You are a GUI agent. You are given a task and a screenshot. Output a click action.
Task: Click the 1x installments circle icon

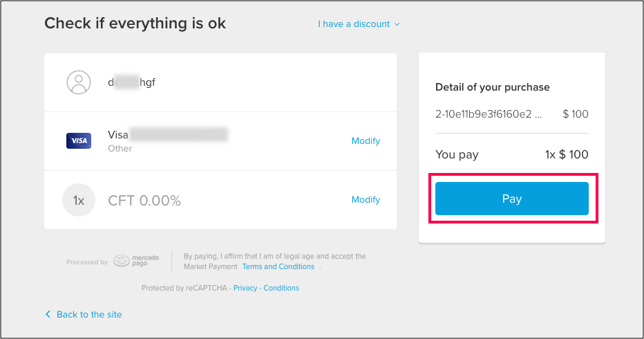(79, 200)
